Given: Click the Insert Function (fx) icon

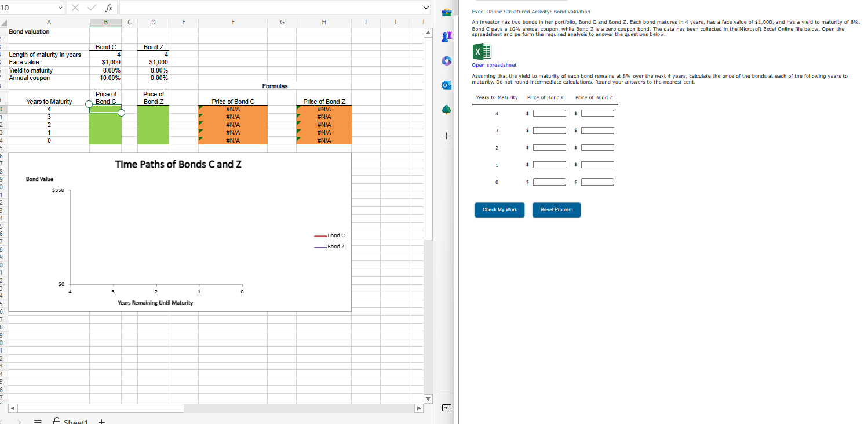Looking at the screenshot, I should pos(107,8).
